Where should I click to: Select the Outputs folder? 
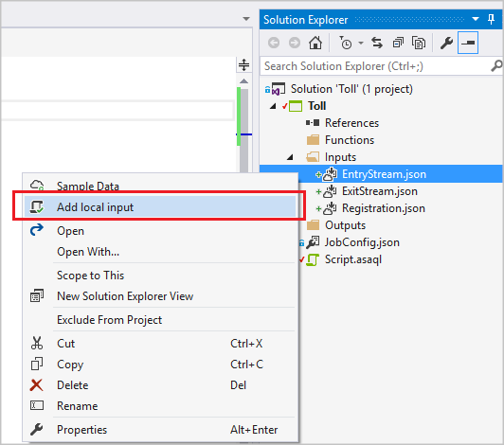pyautogui.click(x=345, y=225)
